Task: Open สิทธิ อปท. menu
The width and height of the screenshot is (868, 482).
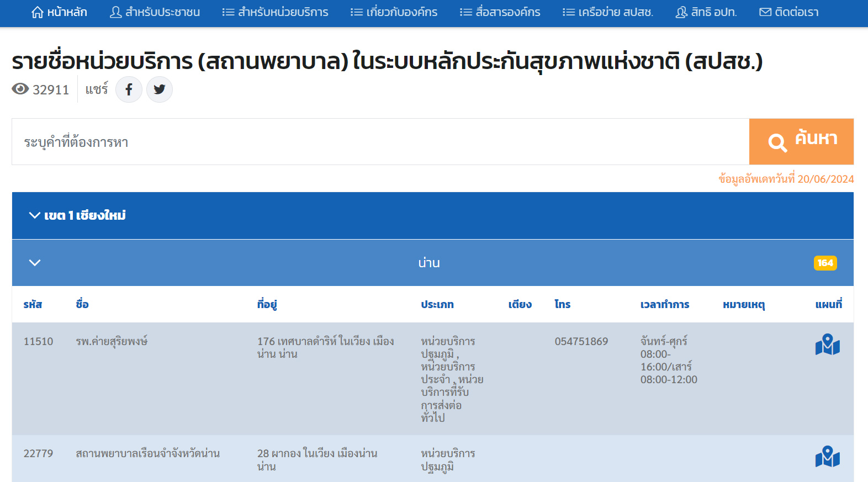Action: click(706, 12)
